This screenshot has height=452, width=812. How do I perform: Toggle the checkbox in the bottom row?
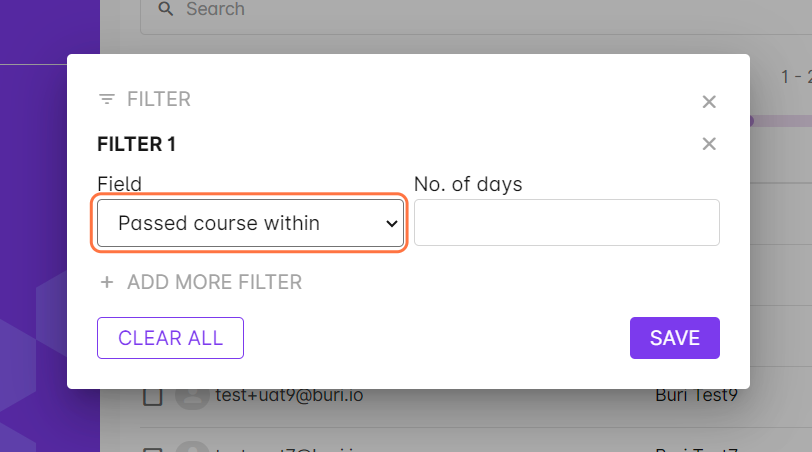pos(152,448)
